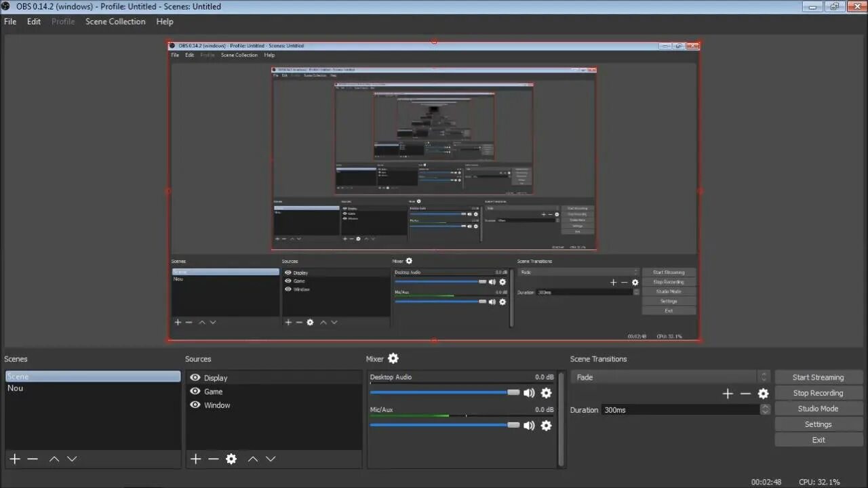Remove scene transition minus icon
868x488 pixels.
[745, 394]
